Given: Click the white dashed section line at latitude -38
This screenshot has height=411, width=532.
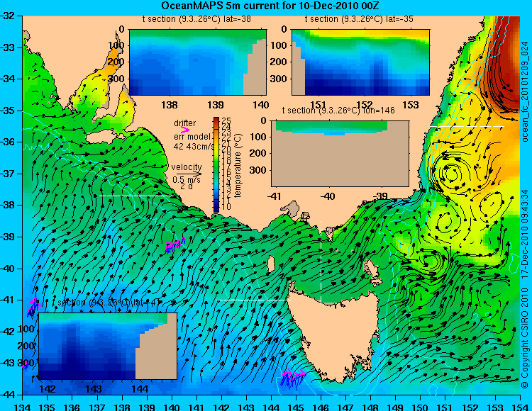Looking at the screenshot, I should 138,196.
